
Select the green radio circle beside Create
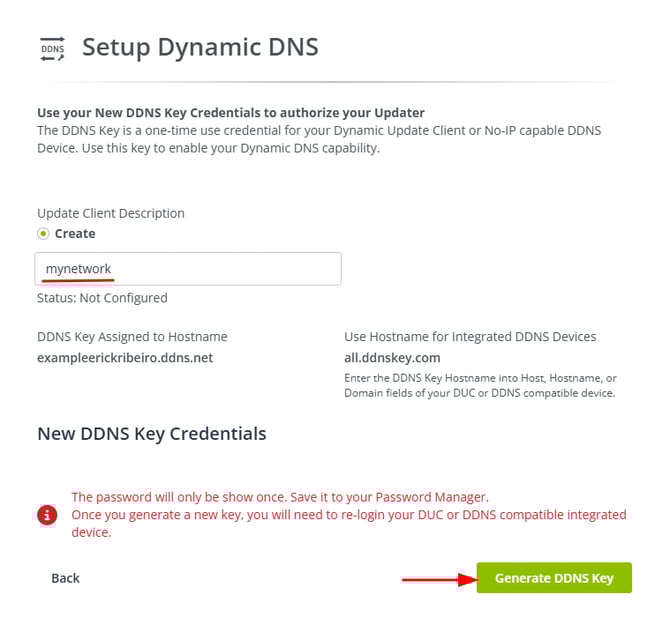click(x=43, y=233)
